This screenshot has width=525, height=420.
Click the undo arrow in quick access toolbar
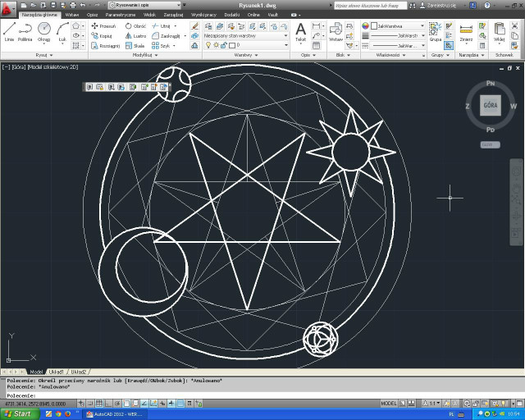[x=83, y=6]
